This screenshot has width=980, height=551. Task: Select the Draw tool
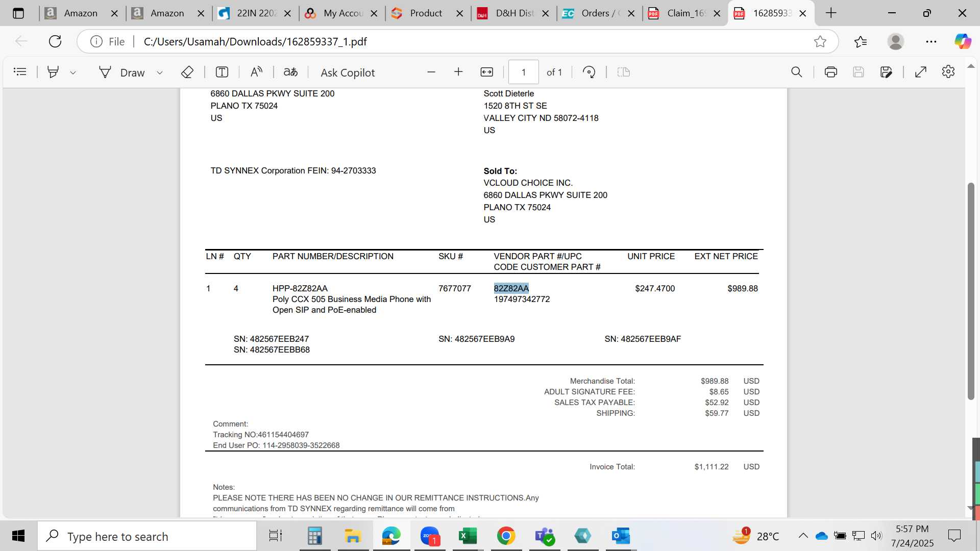point(122,72)
